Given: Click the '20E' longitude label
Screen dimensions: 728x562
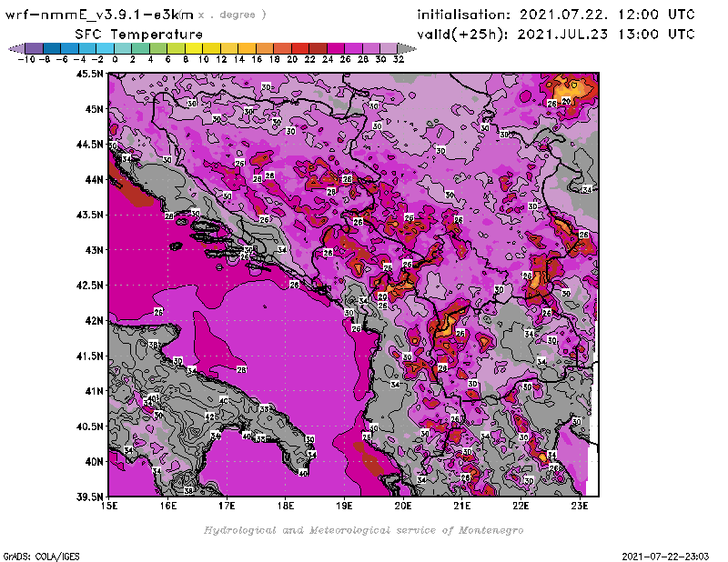Looking at the screenshot, I should coord(403,506).
